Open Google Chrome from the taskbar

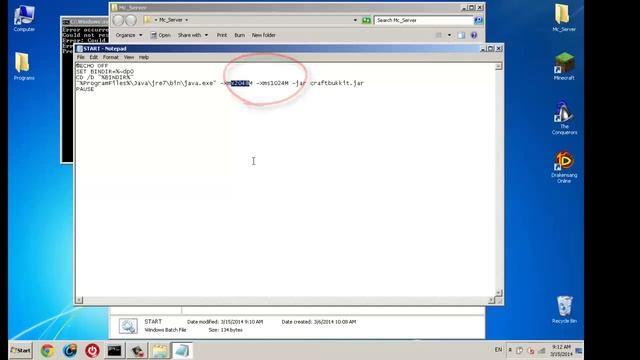pos(47,351)
